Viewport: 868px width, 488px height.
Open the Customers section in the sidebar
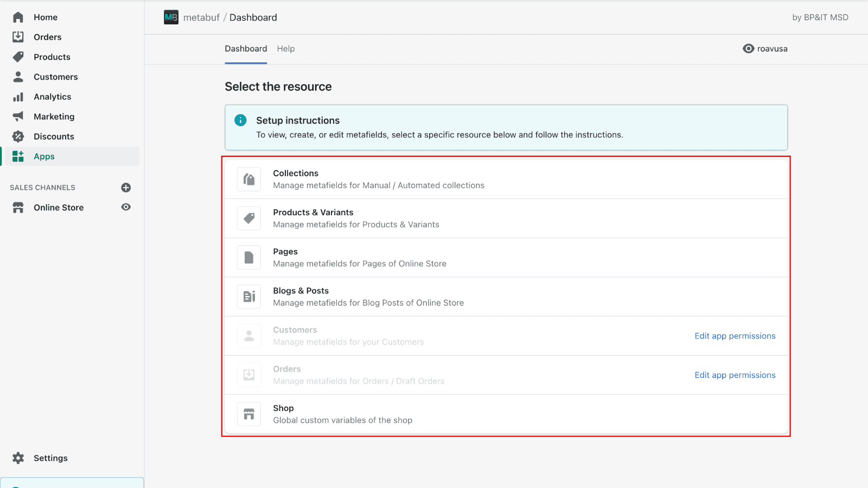(x=18, y=76)
